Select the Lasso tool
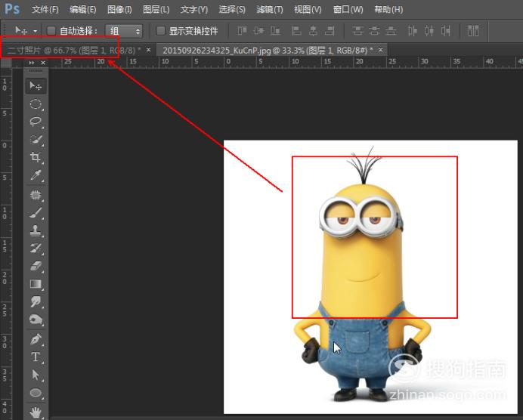The width and height of the screenshot is (523, 420). (x=36, y=122)
